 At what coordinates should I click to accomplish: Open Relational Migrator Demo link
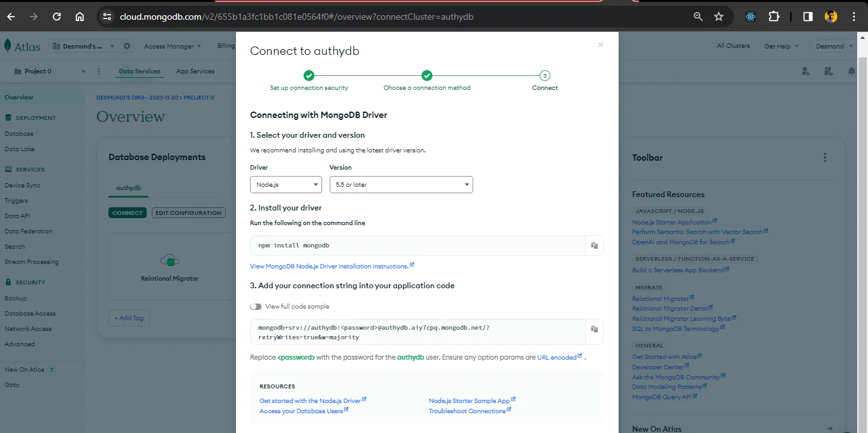673,309
